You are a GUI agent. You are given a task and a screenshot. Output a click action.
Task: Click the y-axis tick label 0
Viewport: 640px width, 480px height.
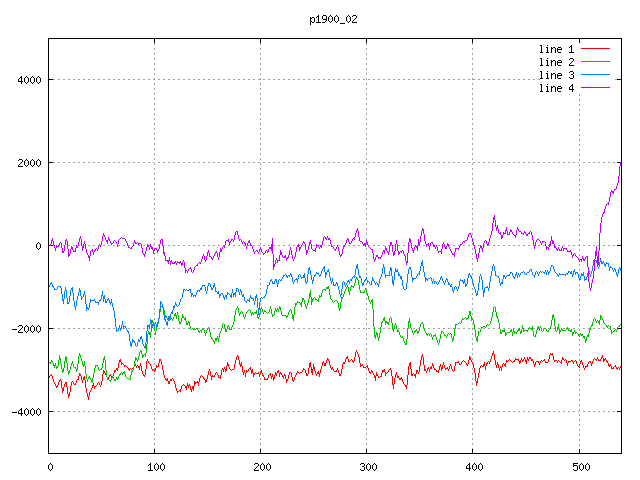click(38, 246)
